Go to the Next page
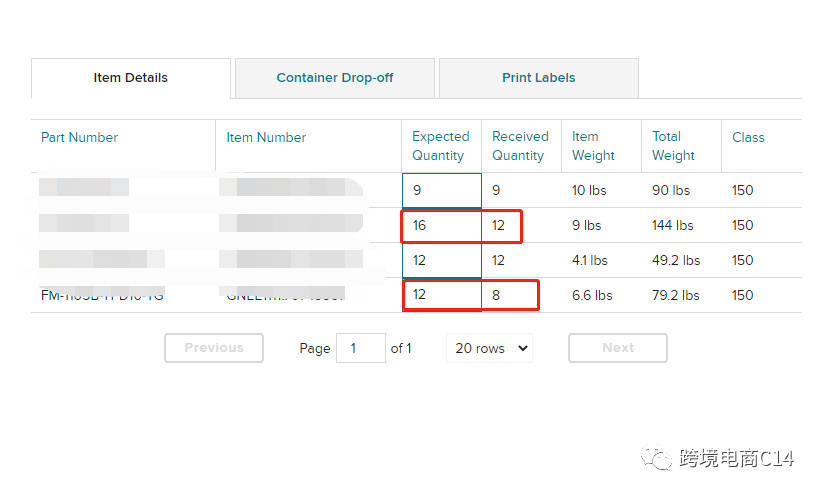820x494 pixels. pyautogui.click(x=617, y=348)
